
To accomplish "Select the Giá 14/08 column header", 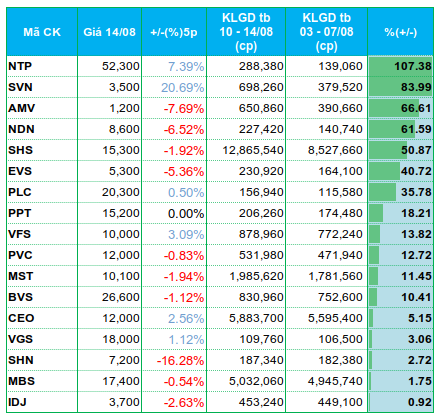I will click(109, 32).
